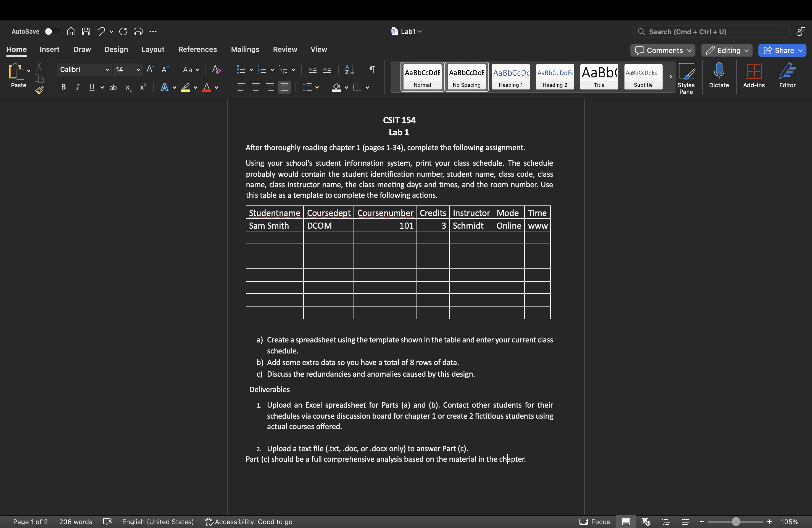
Task: Apply strikethrough formatting
Action: click(x=113, y=88)
